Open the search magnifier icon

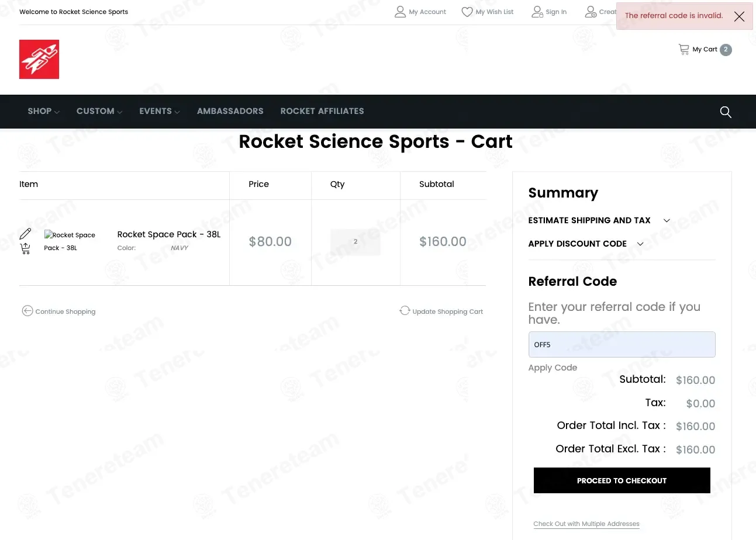click(726, 112)
